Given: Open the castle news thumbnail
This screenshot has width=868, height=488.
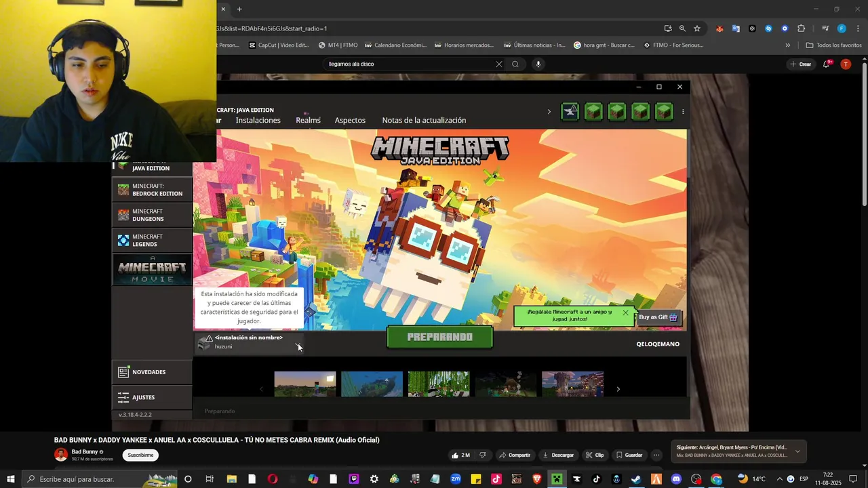Looking at the screenshot, I should pyautogui.click(x=572, y=384).
